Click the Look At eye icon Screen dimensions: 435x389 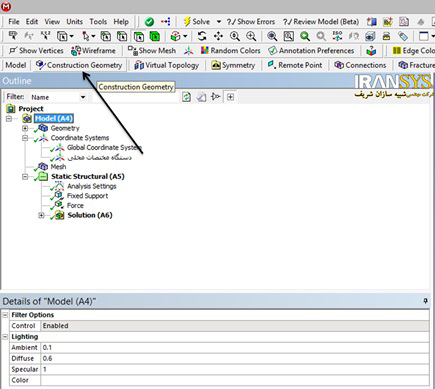point(370,36)
